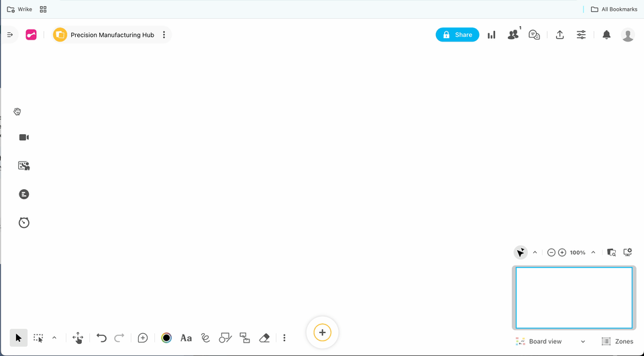The height and width of the screenshot is (356, 644).
Task: Expand cursor options caret
Action: [x=535, y=253]
